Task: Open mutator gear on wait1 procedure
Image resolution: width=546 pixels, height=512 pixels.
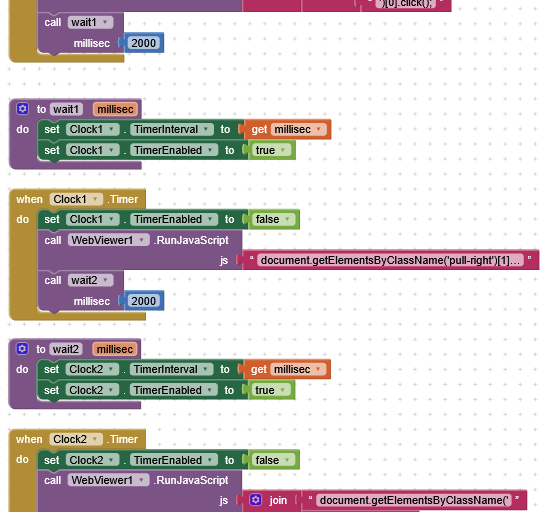Action: point(23,109)
